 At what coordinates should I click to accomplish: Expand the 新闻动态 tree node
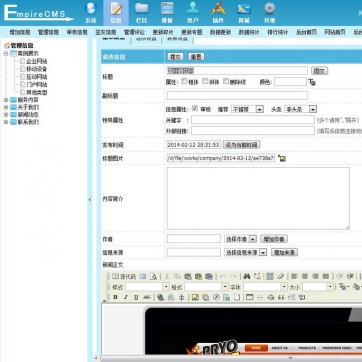6,115
